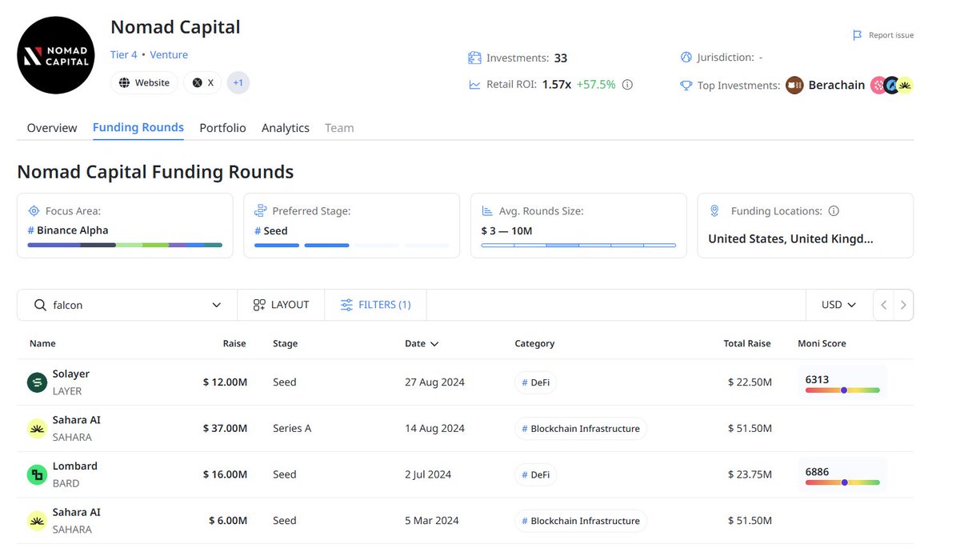Viewport: 960px width, 560px height.
Task: Open the X social profile button
Action: [x=203, y=82]
